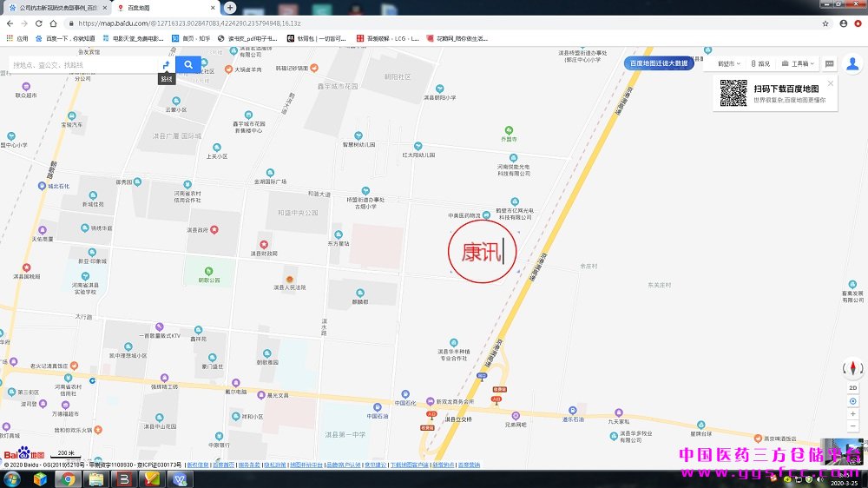
Task: Click the 淇县政府 red star marker
Action: tap(214, 229)
